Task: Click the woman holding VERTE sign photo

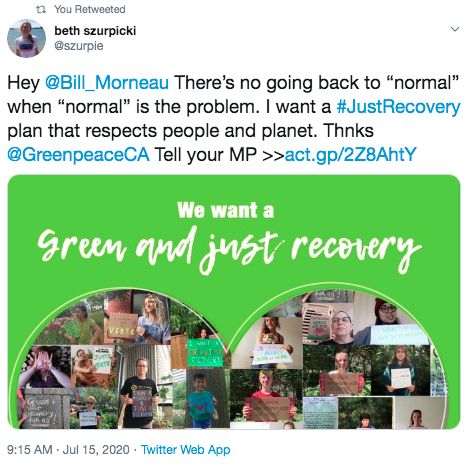Action: pos(137,317)
